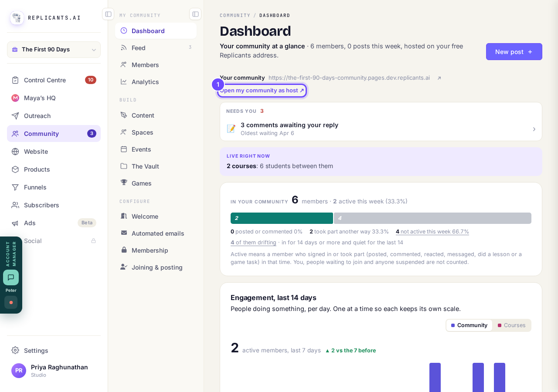Switch engagement chart to Courses
The image size is (558, 392).
click(512, 325)
